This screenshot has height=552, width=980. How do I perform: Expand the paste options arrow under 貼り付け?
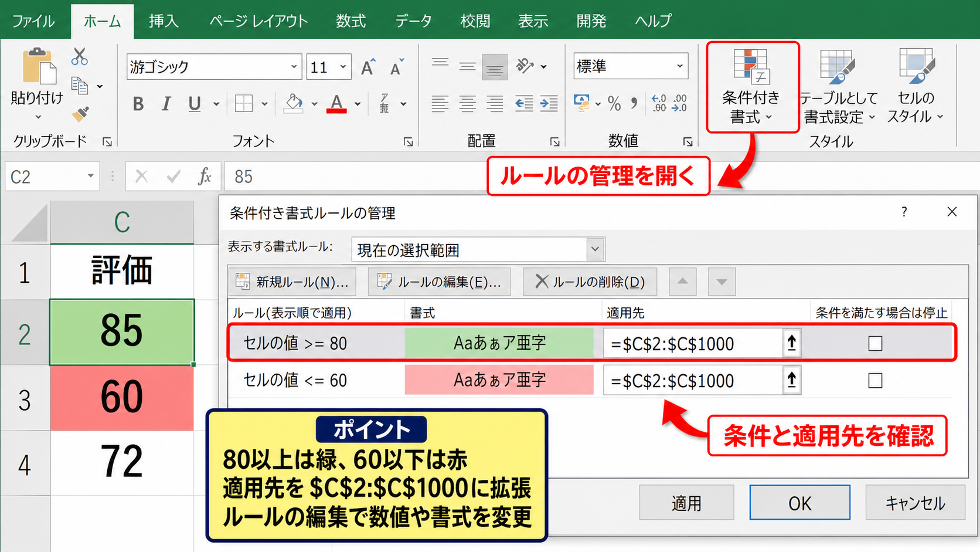[38, 117]
